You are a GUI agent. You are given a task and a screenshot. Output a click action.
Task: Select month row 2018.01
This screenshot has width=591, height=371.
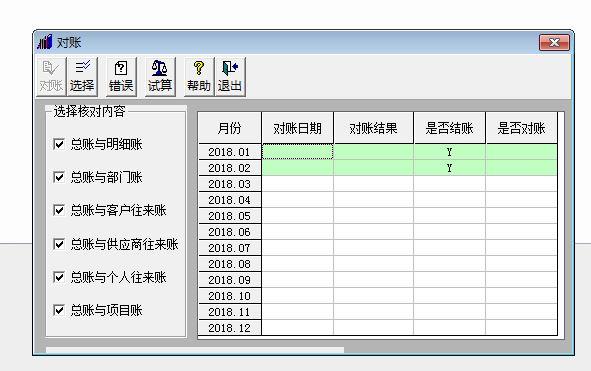coord(230,152)
